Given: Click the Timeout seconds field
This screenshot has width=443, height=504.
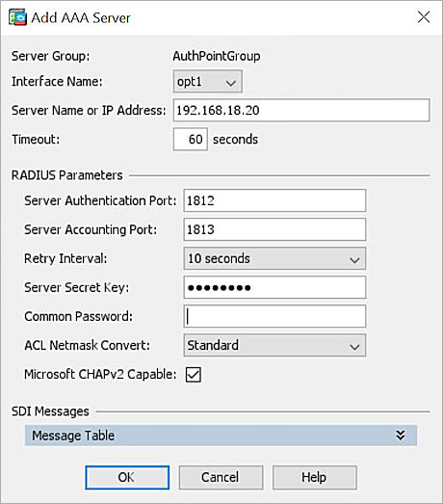Looking at the screenshot, I should click(x=190, y=139).
